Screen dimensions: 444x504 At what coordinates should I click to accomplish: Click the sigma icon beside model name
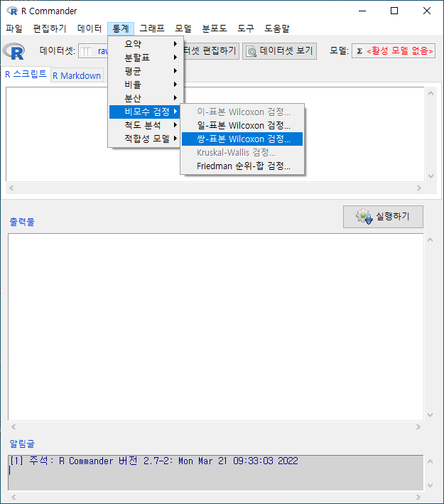359,51
